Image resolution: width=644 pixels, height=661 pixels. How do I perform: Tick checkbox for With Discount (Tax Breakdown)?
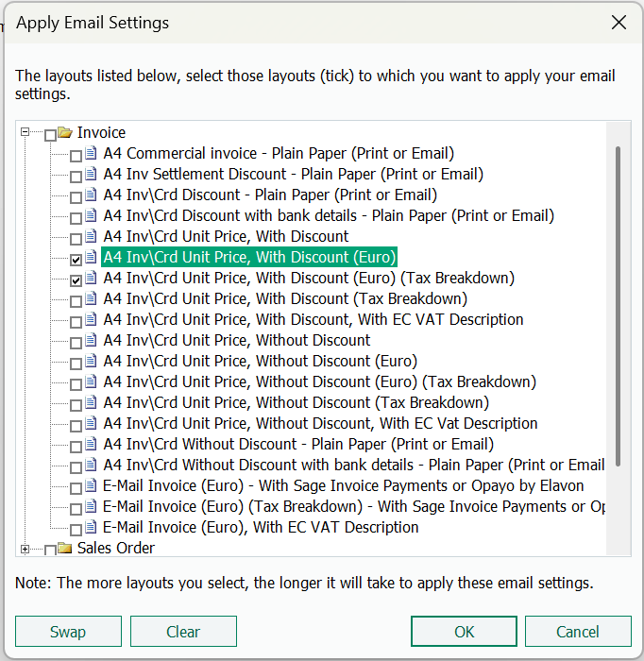tap(76, 301)
